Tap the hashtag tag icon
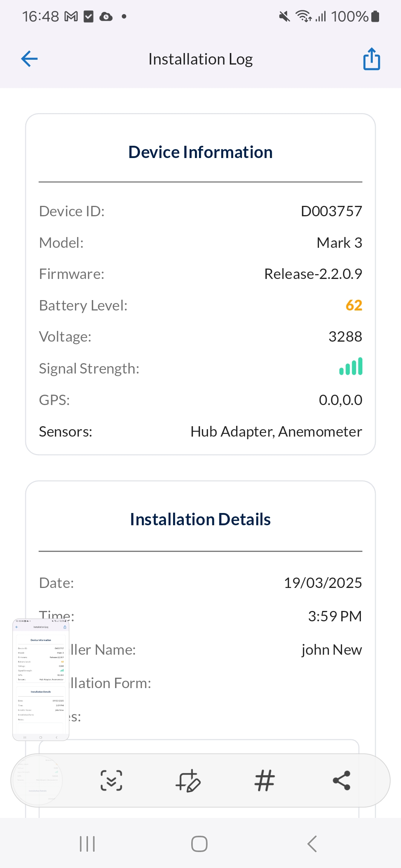This screenshot has width=401, height=868. click(264, 780)
